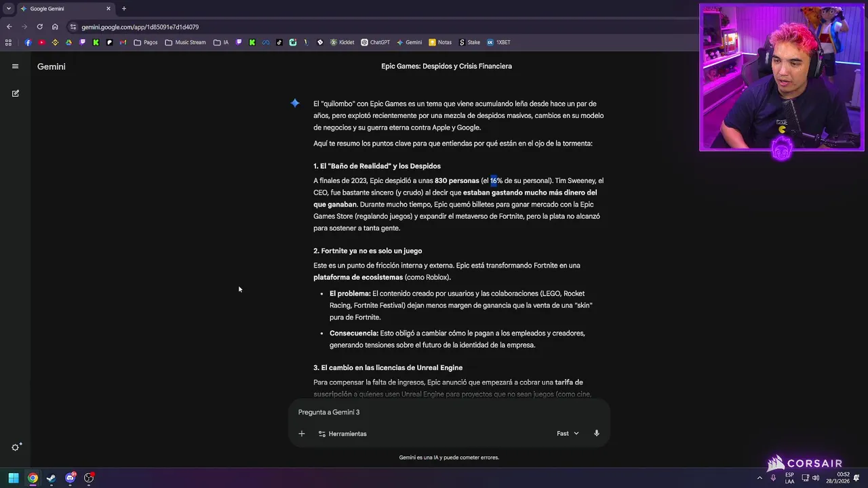Switch to Chrome in the taskbar
This screenshot has width=868, height=488.
click(x=33, y=478)
